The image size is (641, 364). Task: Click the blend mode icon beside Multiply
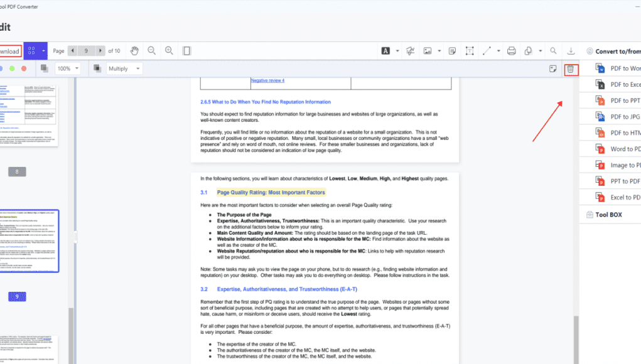pos(97,68)
